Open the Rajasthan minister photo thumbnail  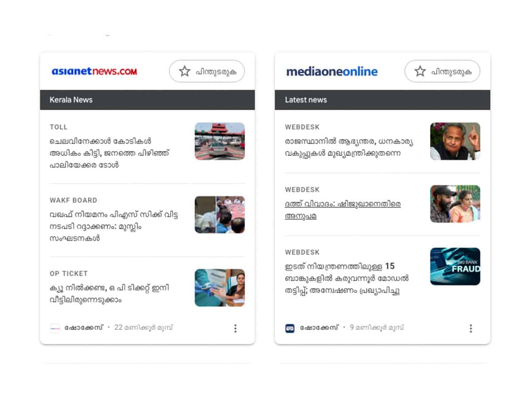tap(455, 141)
